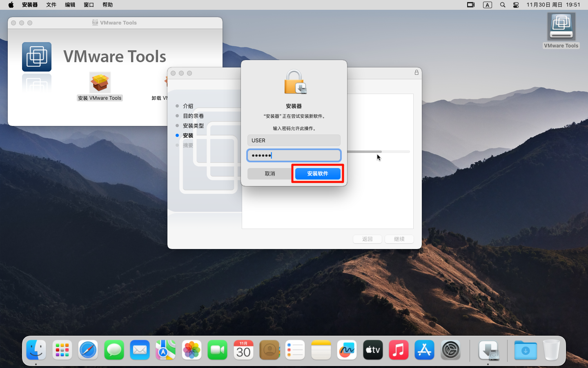Click the screen mirroring icon in menu bar
The image size is (588, 368).
tap(471, 5)
